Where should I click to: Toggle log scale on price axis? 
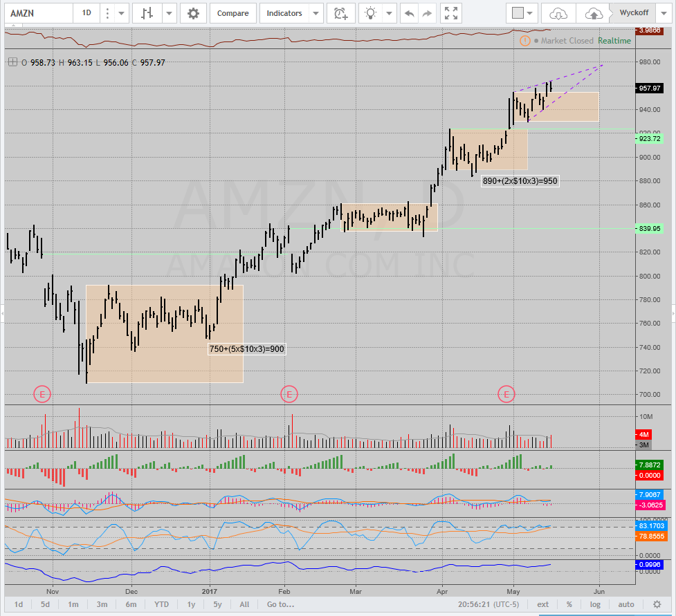pyautogui.click(x=595, y=604)
